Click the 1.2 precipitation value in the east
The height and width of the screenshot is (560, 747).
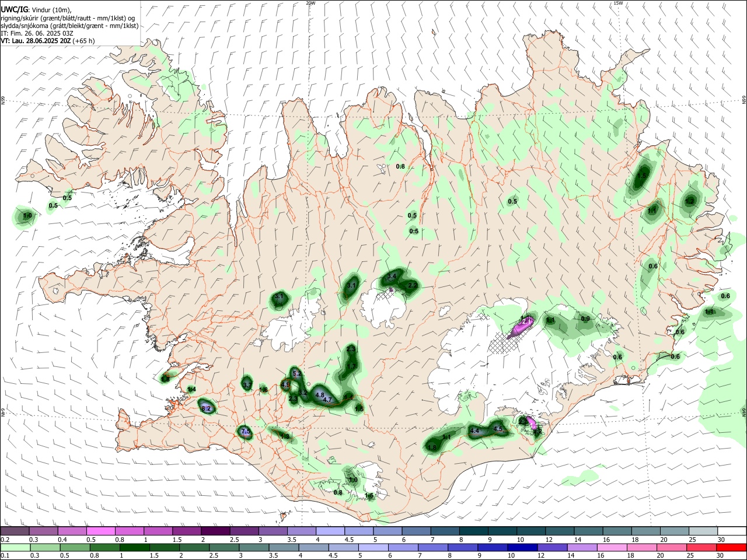click(x=690, y=201)
